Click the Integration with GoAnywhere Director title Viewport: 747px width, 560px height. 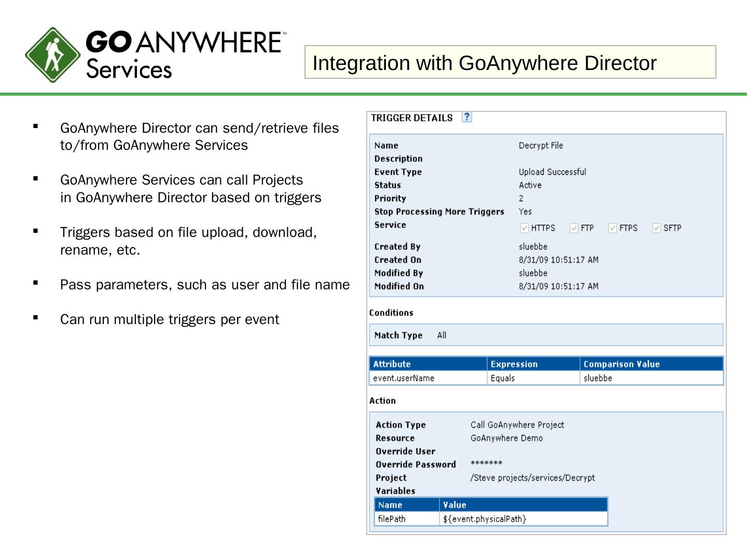[x=485, y=63]
